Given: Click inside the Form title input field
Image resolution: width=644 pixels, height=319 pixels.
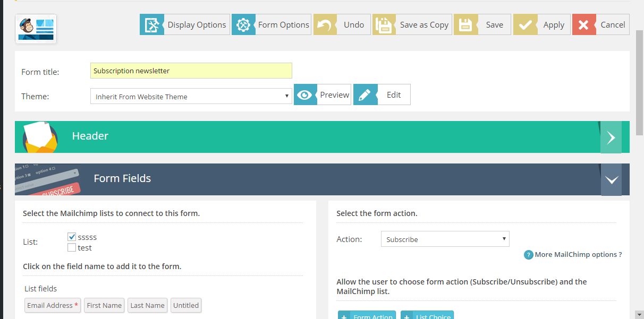Looking at the screenshot, I should (x=191, y=71).
